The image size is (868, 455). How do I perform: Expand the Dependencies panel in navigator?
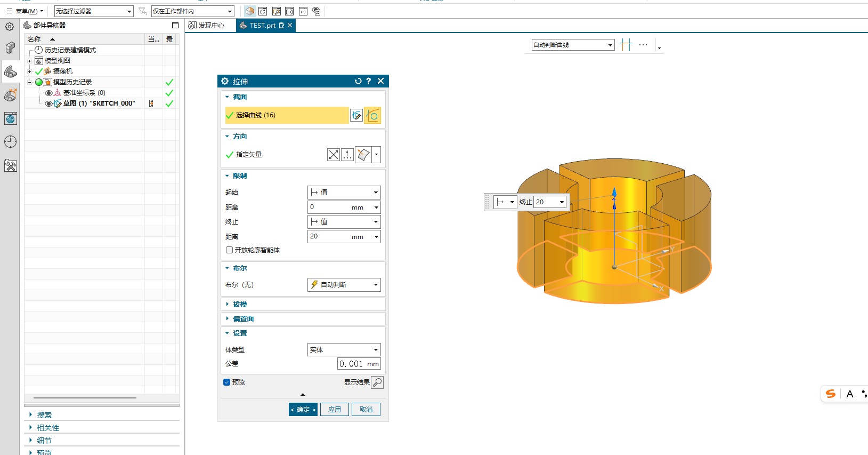pyautogui.click(x=48, y=428)
